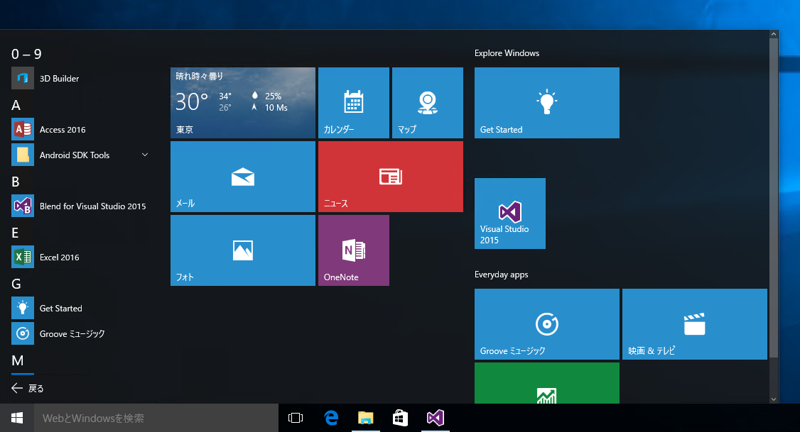Click the Everyday apps group header
The width and height of the screenshot is (800, 432).
501,274
